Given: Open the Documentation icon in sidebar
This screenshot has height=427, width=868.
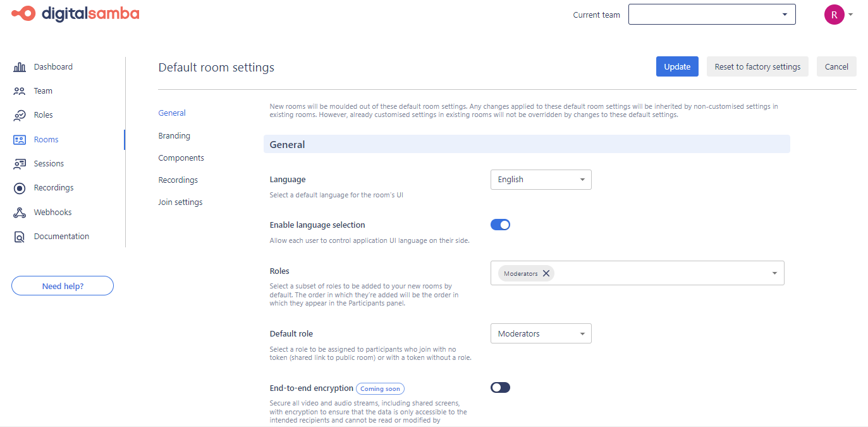Looking at the screenshot, I should pyautogui.click(x=20, y=237).
